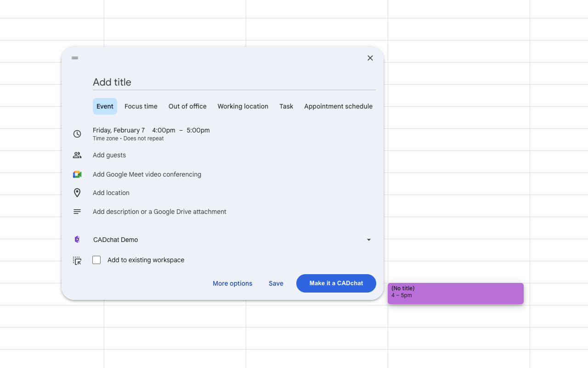
Task: Open More options link
Action: tap(232, 283)
